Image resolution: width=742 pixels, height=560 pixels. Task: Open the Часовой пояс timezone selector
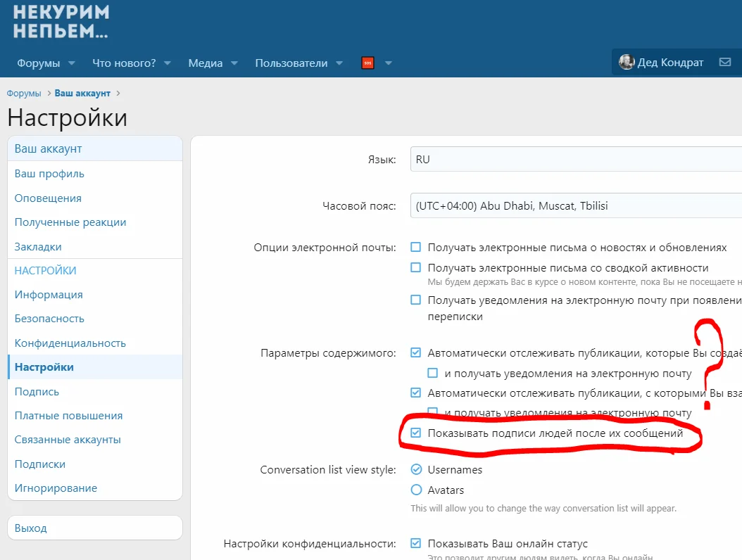pyautogui.click(x=576, y=205)
